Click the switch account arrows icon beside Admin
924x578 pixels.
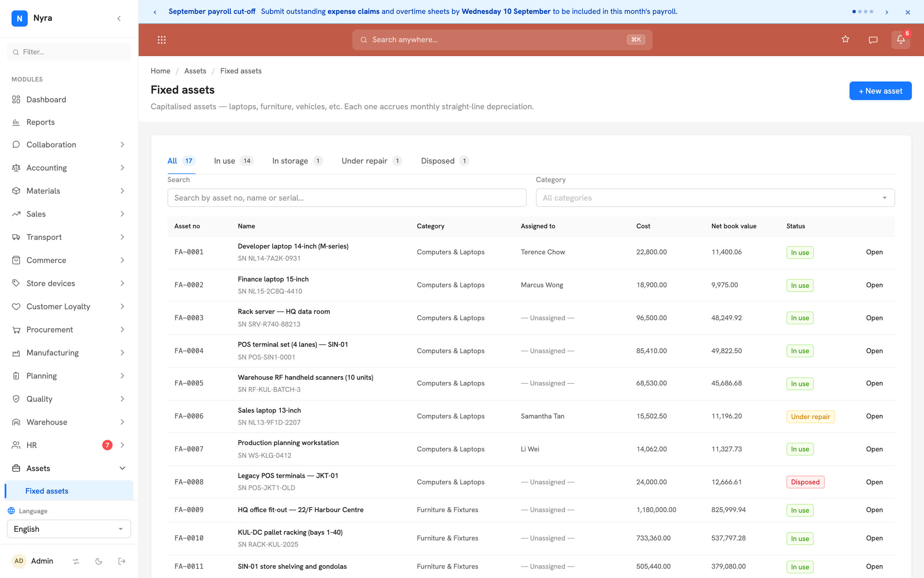(76, 561)
